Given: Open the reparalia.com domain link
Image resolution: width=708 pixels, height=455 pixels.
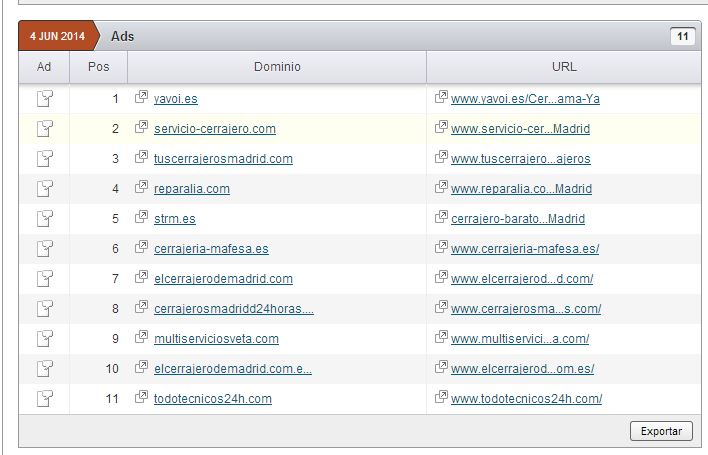Looking at the screenshot, I should [192, 189].
